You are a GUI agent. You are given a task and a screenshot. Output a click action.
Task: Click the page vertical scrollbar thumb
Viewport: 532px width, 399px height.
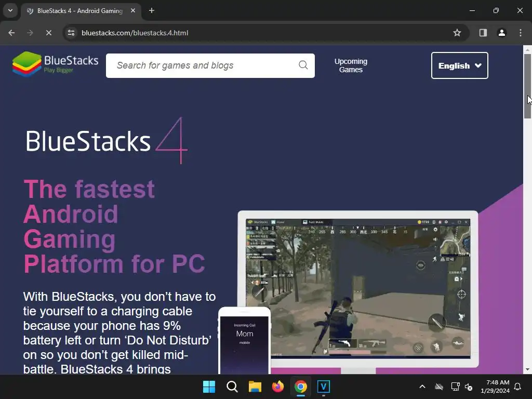point(527,86)
